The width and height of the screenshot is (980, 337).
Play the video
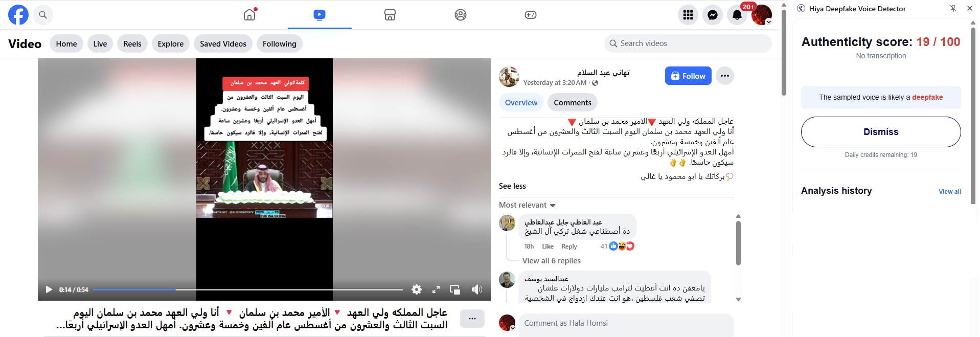pos(49,289)
